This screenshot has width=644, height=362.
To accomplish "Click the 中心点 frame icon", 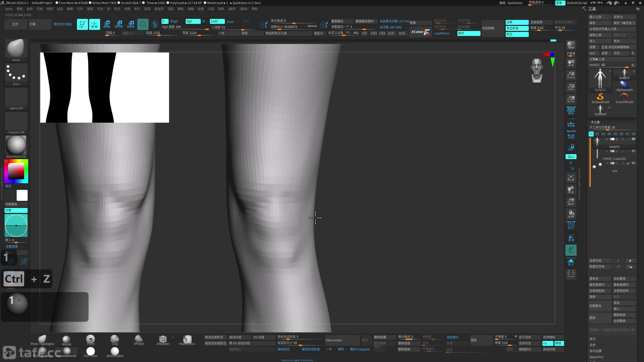I will (x=571, y=178).
